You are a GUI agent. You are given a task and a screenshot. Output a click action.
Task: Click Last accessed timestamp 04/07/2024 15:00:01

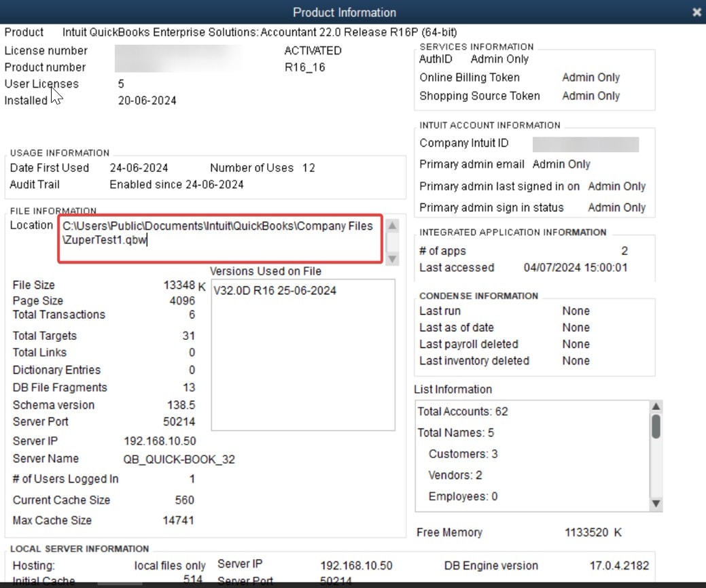[x=576, y=268]
